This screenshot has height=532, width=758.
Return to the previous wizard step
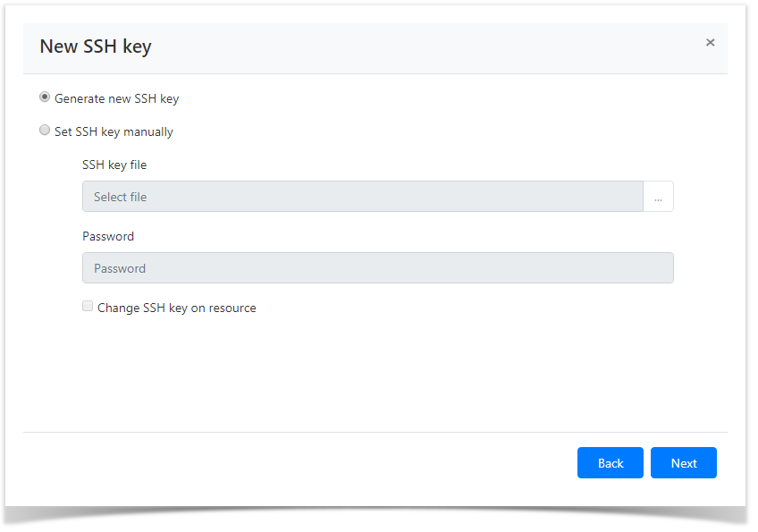pyautogui.click(x=610, y=463)
